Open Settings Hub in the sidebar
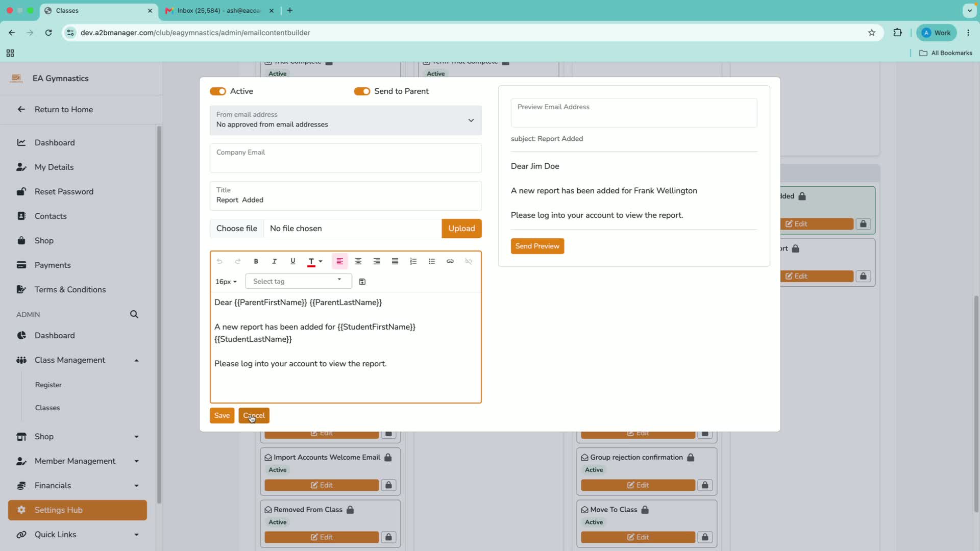Screen dimensions: 980x551 click(78, 510)
